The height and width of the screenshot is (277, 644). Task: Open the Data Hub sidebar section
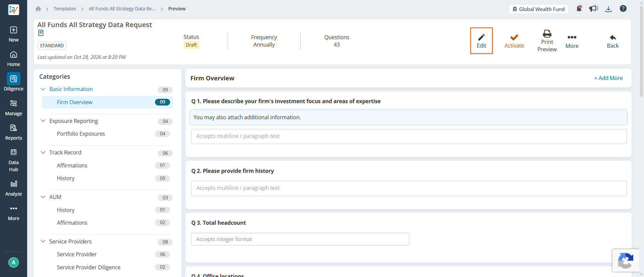tap(13, 160)
